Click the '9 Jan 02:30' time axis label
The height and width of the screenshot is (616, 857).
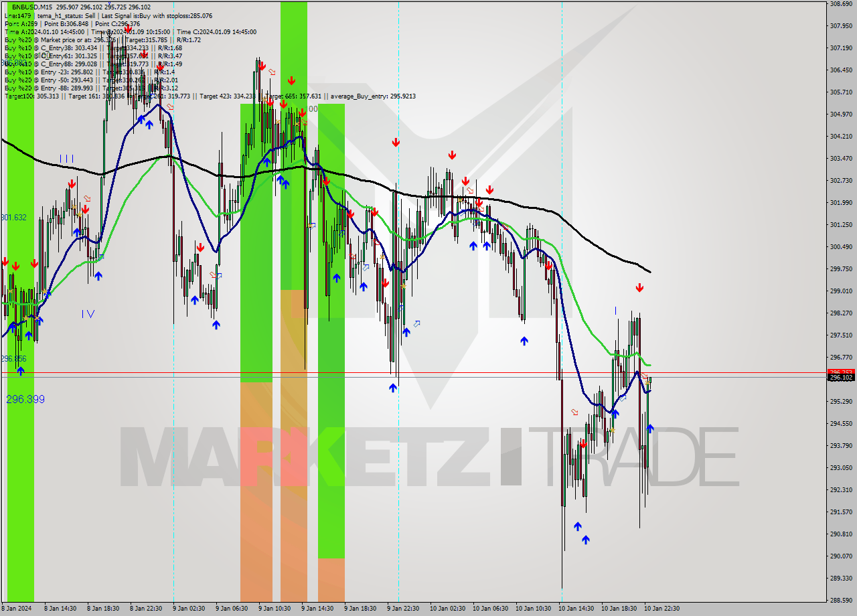click(x=189, y=609)
